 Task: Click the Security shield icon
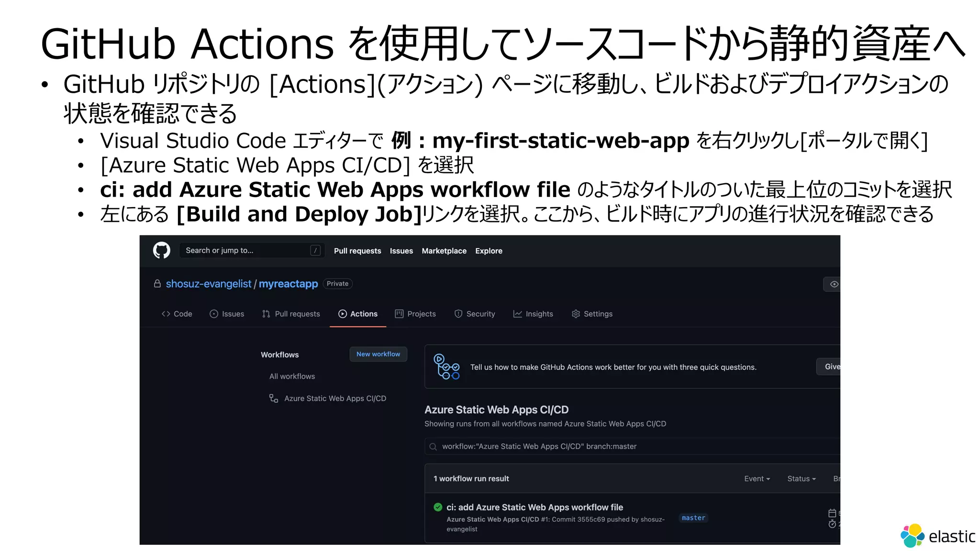458,314
